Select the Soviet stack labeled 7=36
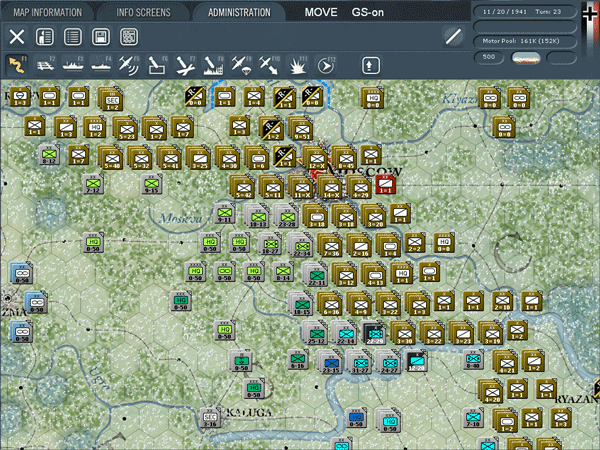The image size is (600, 450). point(331,245)
